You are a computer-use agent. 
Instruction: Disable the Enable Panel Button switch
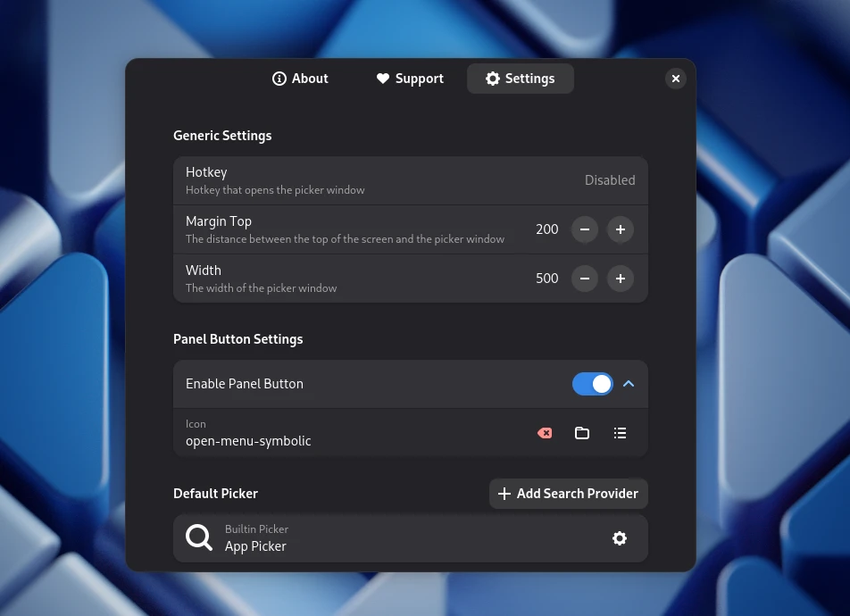click(592, 384)
